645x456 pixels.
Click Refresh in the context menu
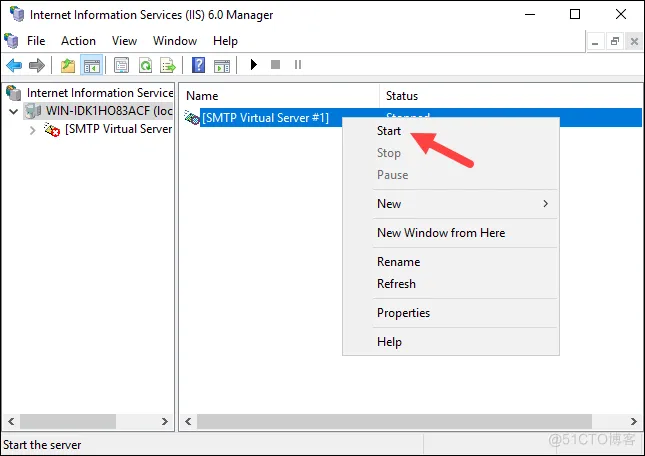click(396, 284)
